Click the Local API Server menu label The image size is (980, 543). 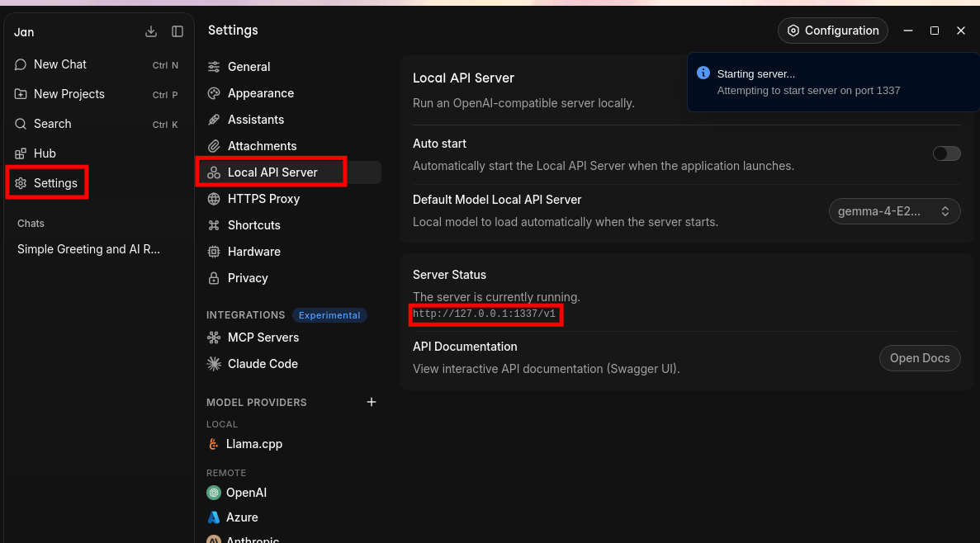tap(272, 172)
